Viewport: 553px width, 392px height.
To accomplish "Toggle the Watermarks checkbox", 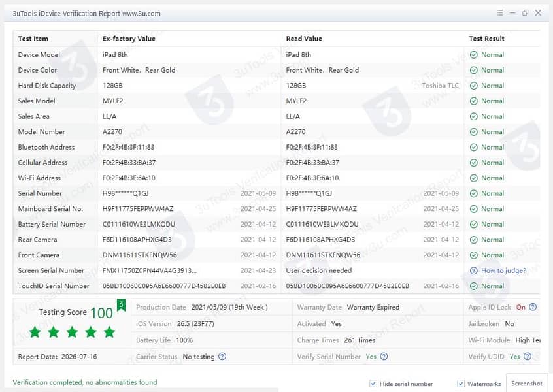I will [461, 384].
